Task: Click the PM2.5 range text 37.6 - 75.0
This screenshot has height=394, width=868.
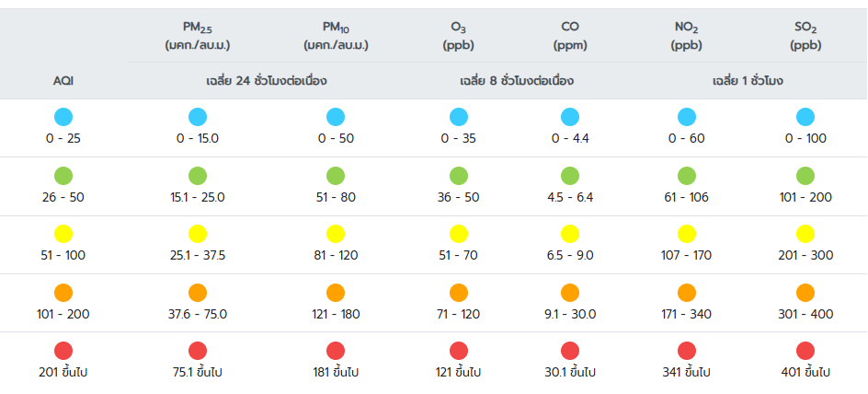Action: pos(198,314)
